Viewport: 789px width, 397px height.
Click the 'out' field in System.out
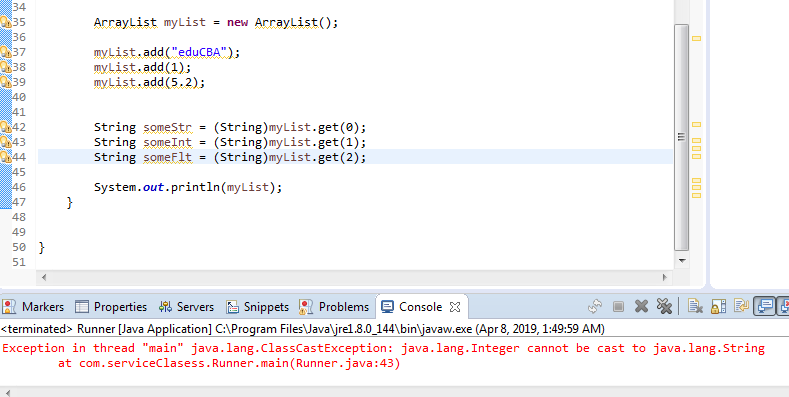pyautogui.click(x=153, y=188)
